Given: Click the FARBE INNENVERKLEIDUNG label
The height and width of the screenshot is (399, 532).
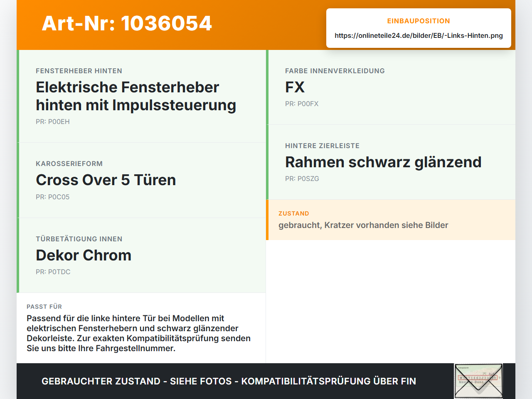Looking at the screenshot, I should point(335,71).
